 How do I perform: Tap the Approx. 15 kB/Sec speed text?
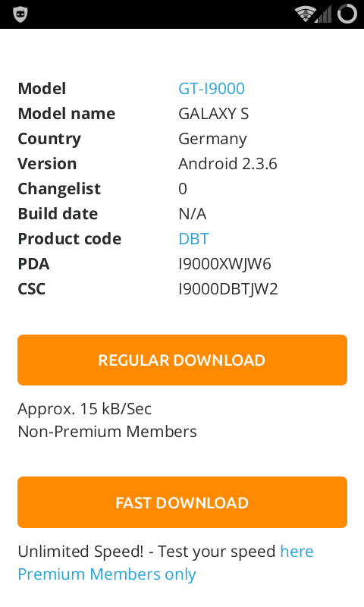[84, 409]
